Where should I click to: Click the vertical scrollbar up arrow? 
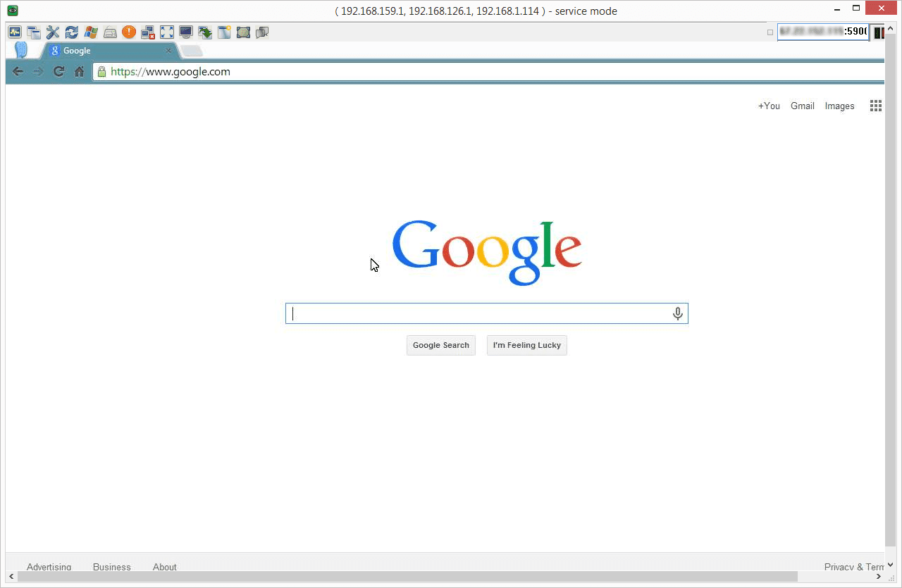tap(891, 29)
